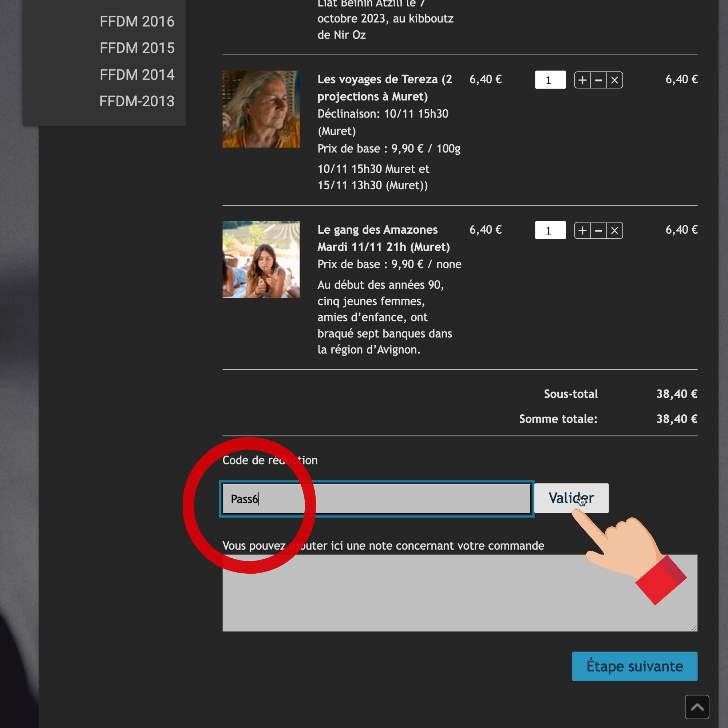
Task: Select FFDM-2013 menu entry
Action: tap(137, 101)
